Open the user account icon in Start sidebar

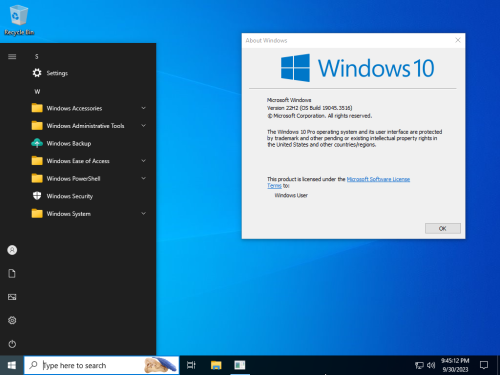click(x=12, y=250)
